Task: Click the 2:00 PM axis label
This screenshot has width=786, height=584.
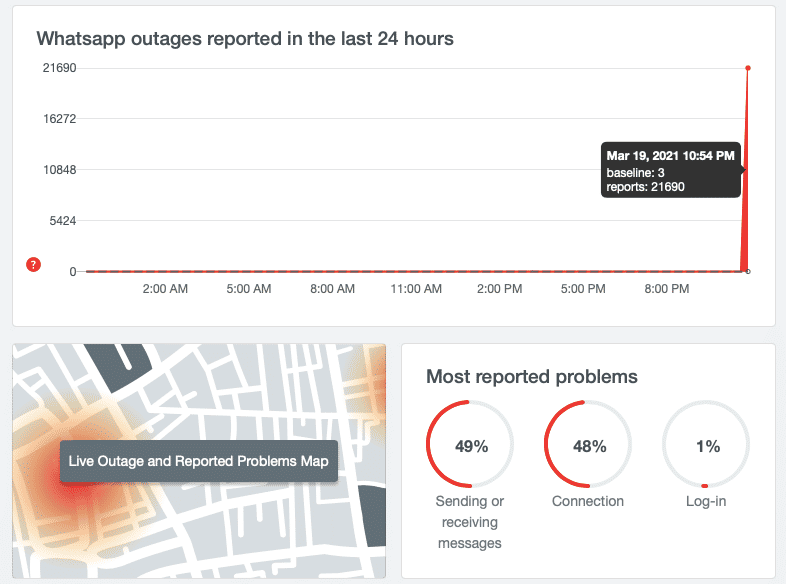Action: coord(499,289)
